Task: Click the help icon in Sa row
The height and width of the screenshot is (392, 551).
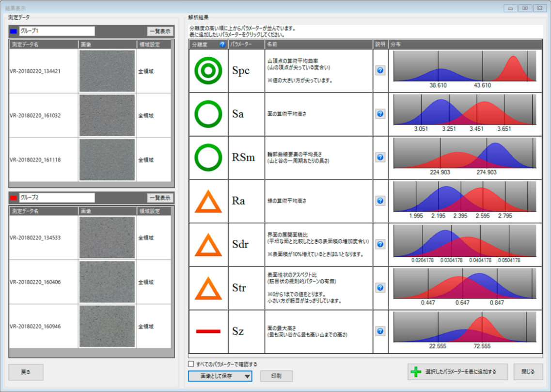Action: click(x=380, y=114)
